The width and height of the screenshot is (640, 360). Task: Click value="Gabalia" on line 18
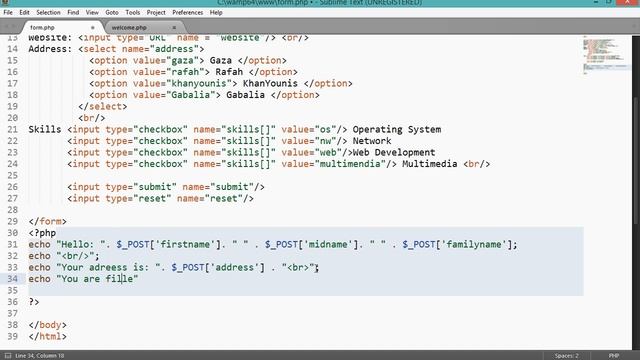coord(177,95)
